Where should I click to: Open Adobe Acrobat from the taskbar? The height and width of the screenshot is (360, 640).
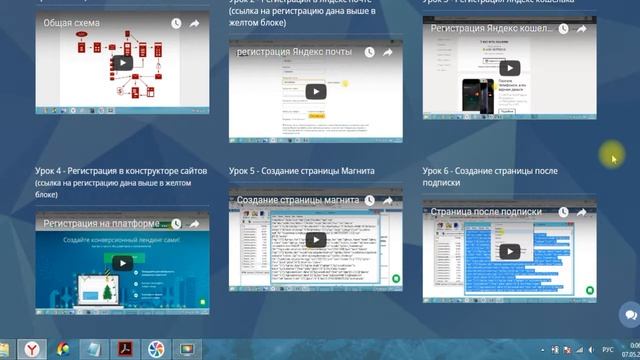(124, 349)
